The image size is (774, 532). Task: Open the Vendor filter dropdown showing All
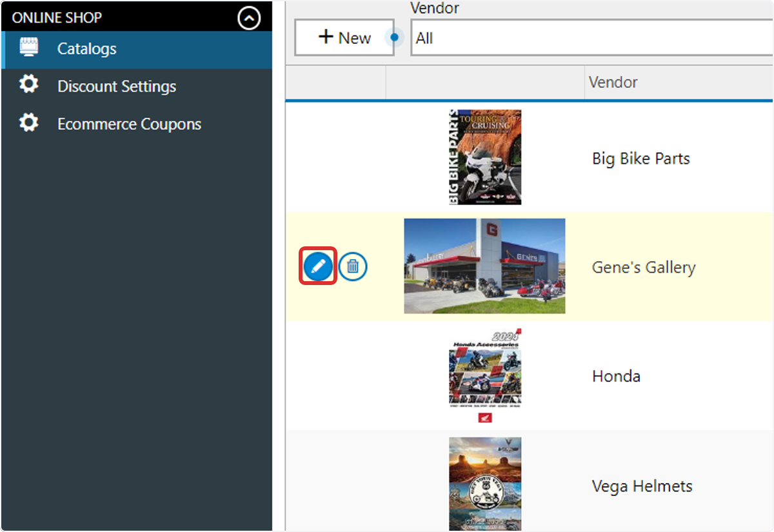[591, 38]
